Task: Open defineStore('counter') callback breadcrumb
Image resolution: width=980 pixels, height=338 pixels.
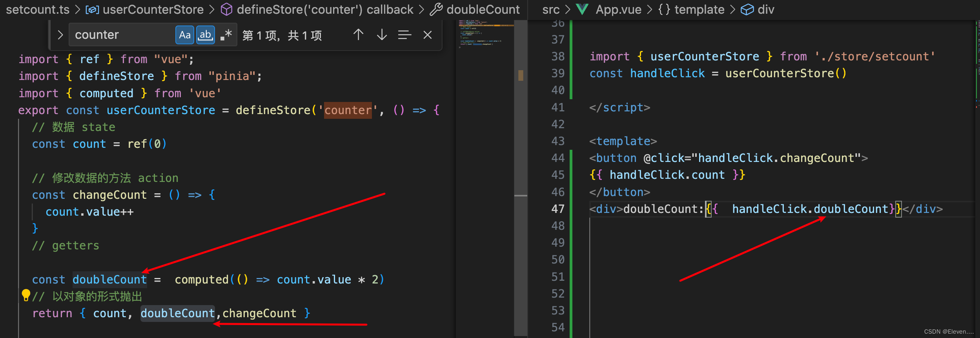Action: [325, 9]
